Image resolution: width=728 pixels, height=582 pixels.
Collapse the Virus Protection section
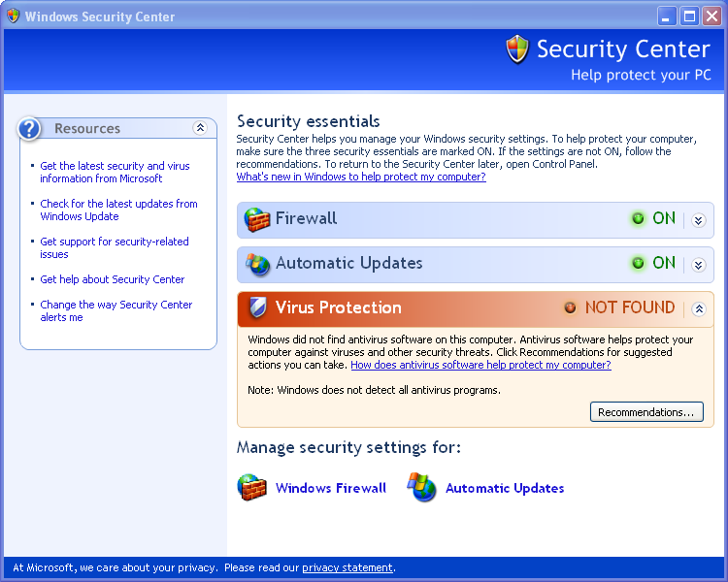click(x=698, y=309)
